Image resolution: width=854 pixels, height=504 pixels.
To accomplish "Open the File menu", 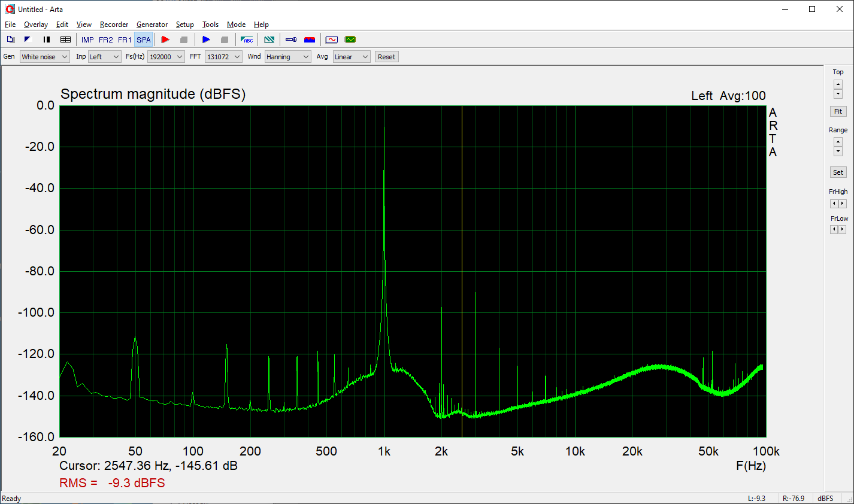I will (10, 25).
